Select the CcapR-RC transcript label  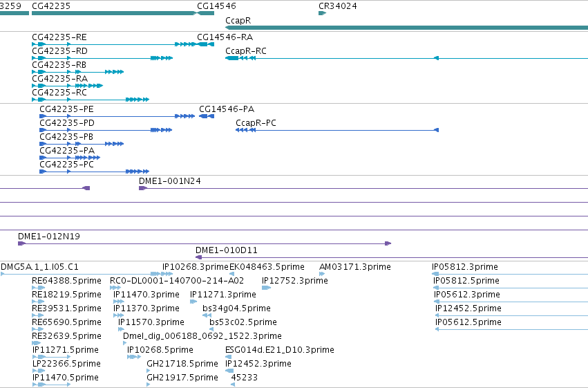(x=246, y=51)
